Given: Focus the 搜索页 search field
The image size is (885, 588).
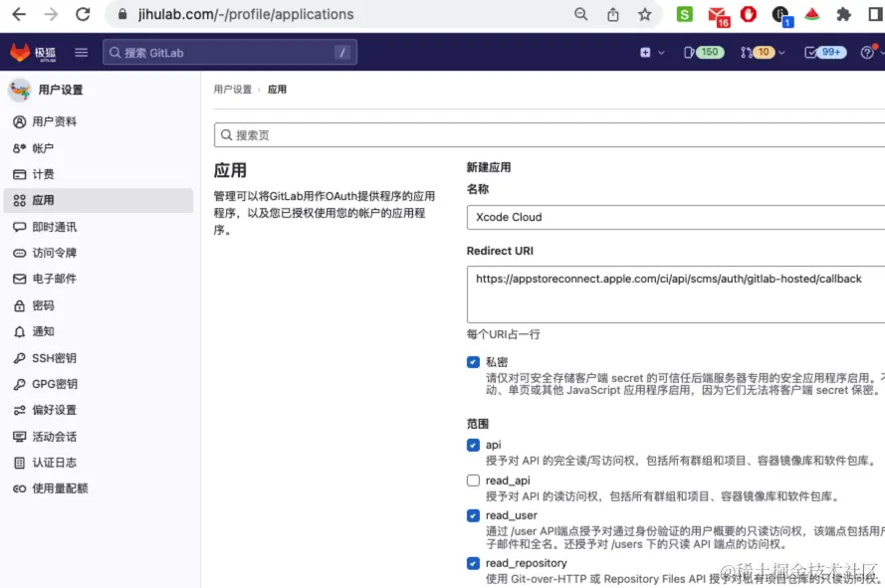Looking at the screenshot, I should click(550, 135).
